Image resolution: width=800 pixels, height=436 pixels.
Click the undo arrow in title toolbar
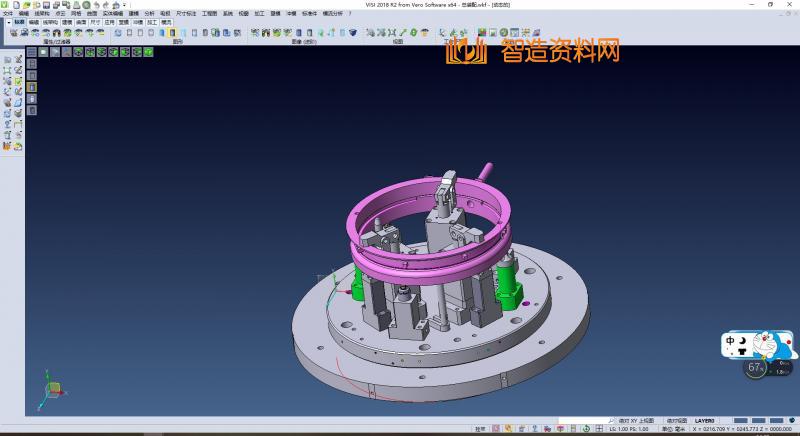pyautogui.click(x=95, y=5)
